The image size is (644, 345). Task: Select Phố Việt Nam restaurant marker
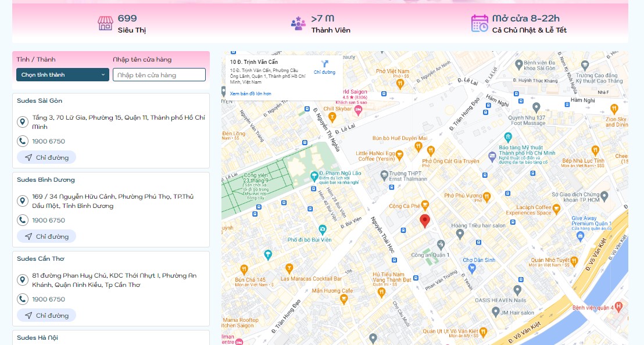click(x=400, y=84)
